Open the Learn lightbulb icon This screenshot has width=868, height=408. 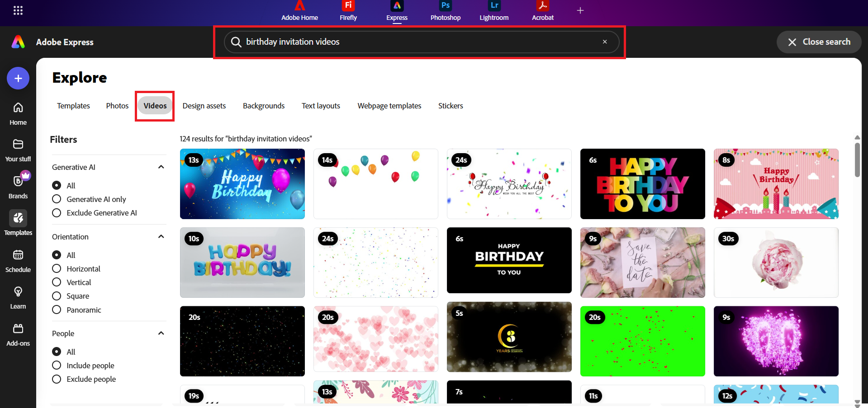click(x=18, y=297)
